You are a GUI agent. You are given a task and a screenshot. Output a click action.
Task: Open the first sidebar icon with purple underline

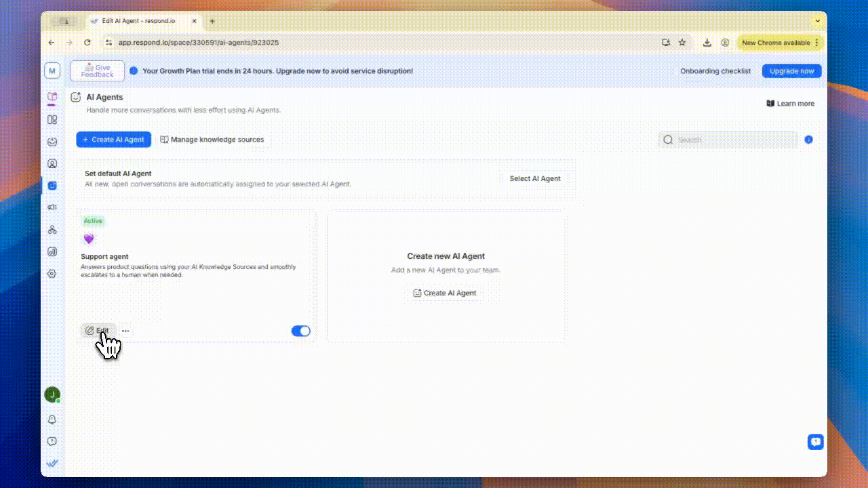tap(52, 98)
